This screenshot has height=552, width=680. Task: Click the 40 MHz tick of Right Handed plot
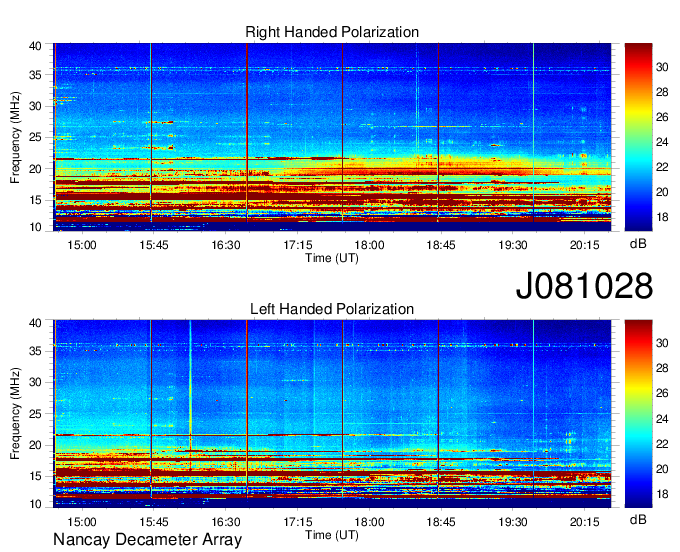(35, 46)
